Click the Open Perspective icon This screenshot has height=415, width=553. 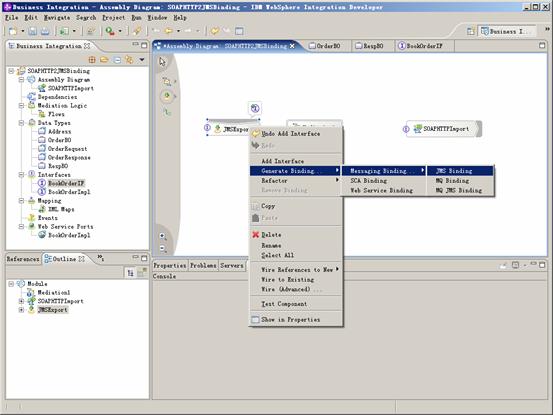click(x=470, y=31)
